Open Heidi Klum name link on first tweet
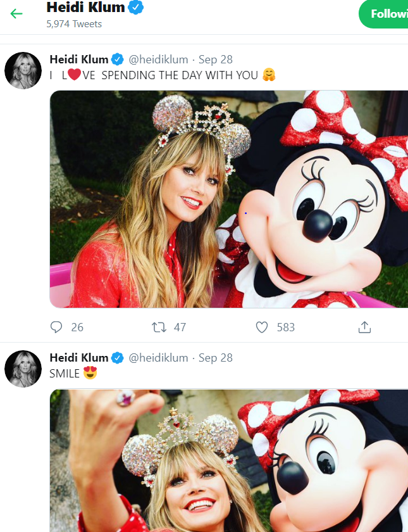 [78, 60]
